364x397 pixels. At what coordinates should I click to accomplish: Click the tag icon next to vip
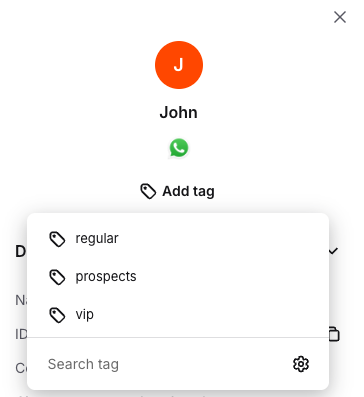pos(57,315)
